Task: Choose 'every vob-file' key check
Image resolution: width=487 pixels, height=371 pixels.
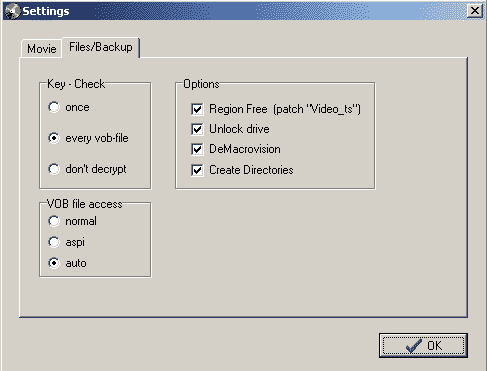Action: [x=54, y=138]
